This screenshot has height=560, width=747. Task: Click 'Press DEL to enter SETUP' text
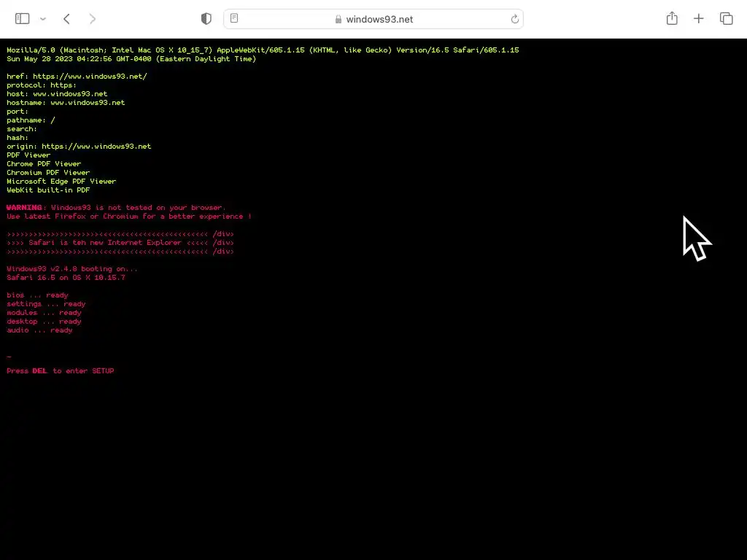coord(61,371)
